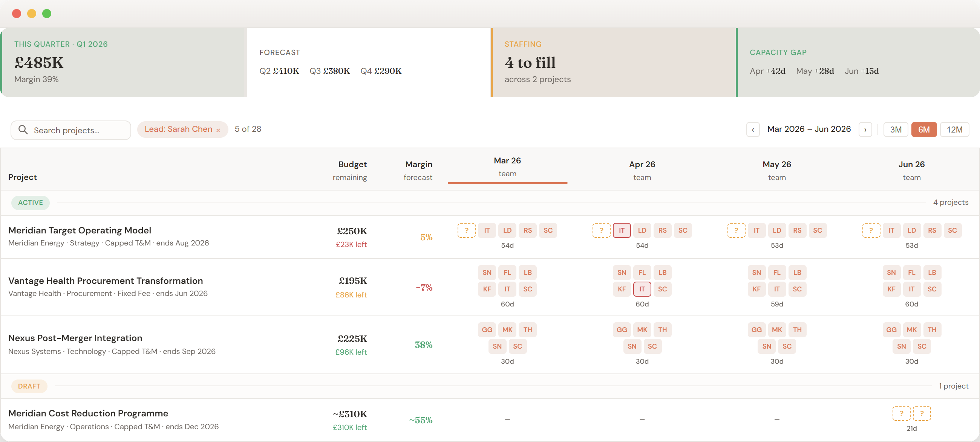The height and width of the screenshot is (442, 980).
Task: Click GG team chip in Nexus March
Action: tap(487, 329)
